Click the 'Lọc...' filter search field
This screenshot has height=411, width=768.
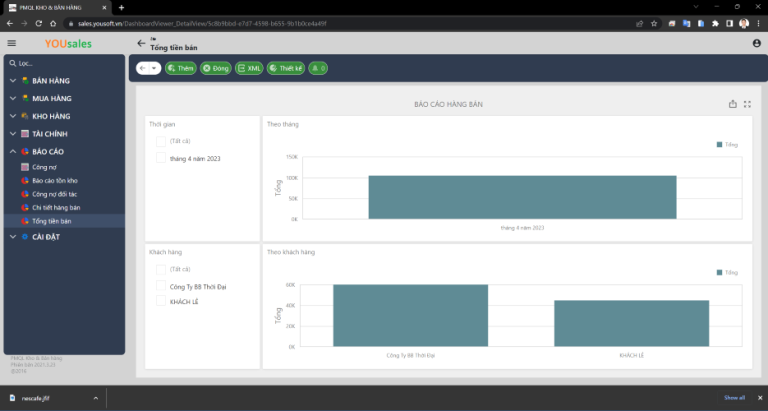coord(65,63)
